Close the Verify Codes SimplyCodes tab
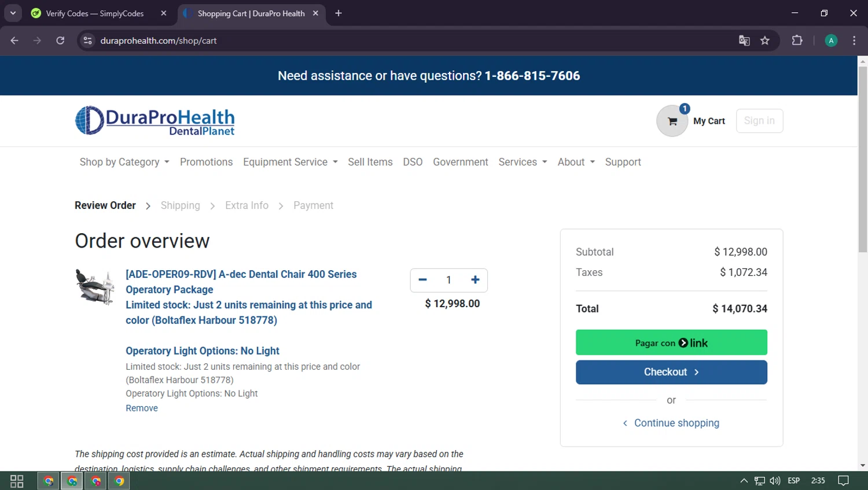 [164, 13]
